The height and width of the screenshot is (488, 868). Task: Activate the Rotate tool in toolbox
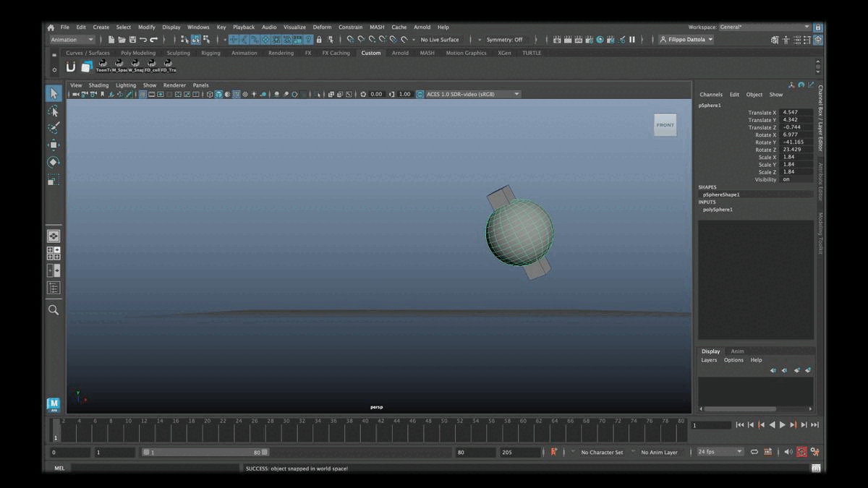[x=54, y=162]
